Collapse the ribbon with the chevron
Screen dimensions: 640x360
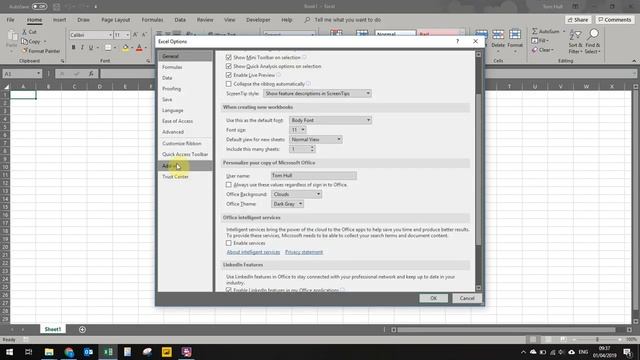tap(634, 61)
